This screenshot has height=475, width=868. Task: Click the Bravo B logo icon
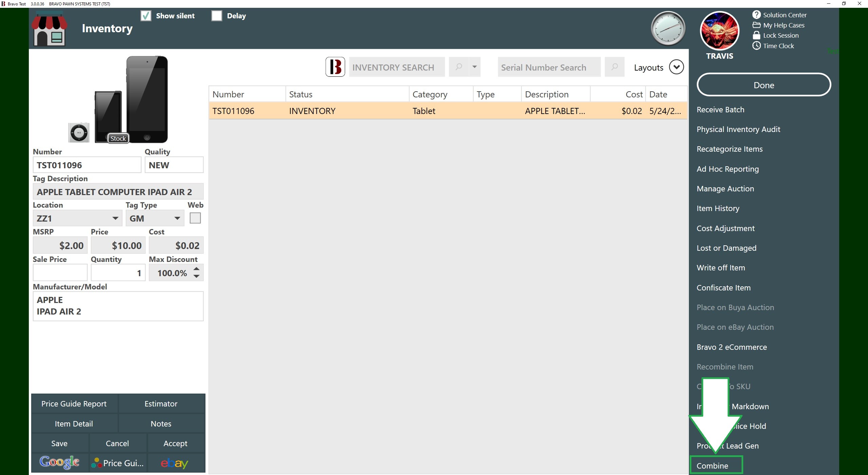335,67
